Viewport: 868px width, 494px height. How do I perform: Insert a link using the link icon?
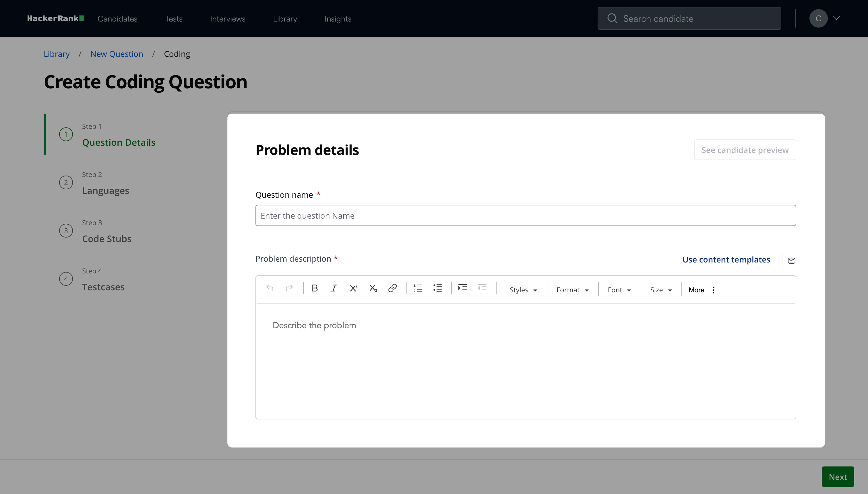coord(392,288)
